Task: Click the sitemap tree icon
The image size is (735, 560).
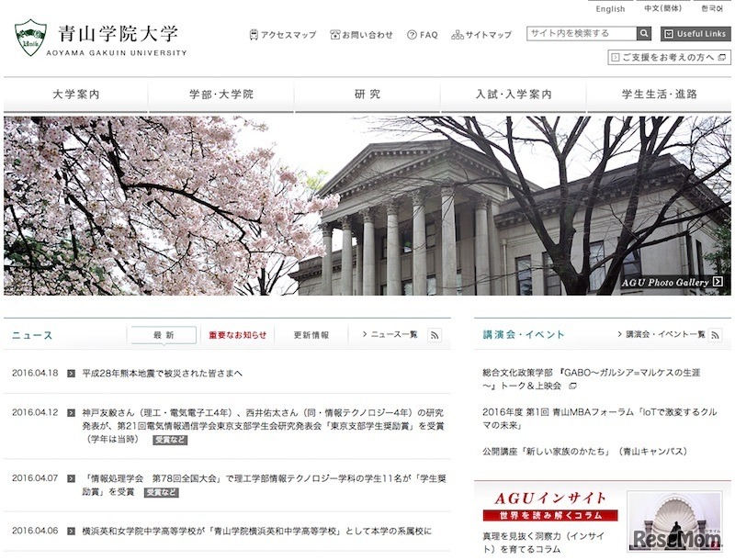Action: (x=457, y=35)
